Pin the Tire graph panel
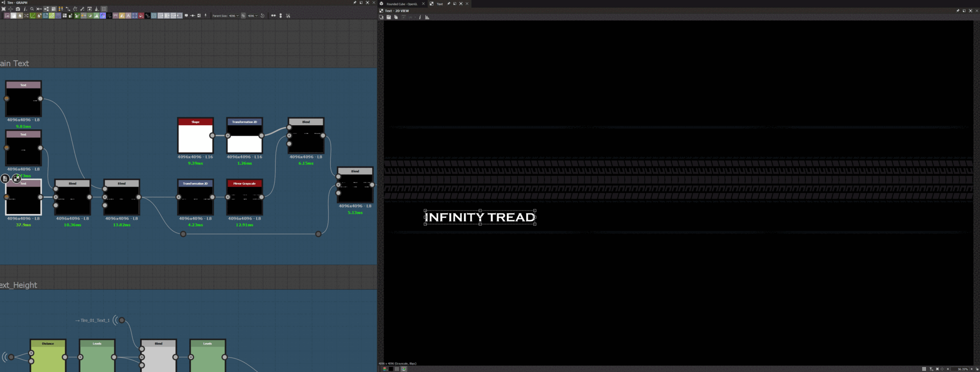Screen dimensions: 980x372 click(x=355, y=3)
